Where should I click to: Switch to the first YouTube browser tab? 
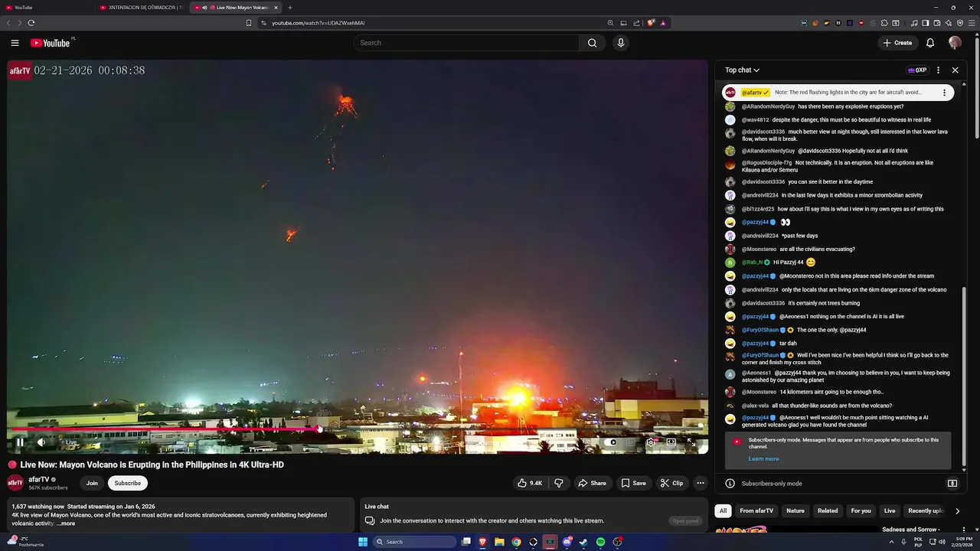[x=46, y=8]
